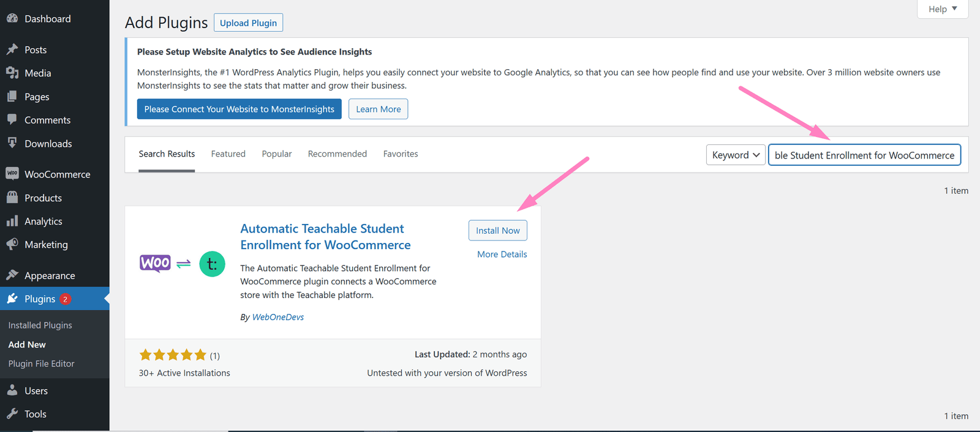Click the Media library icon
The height and width of the screenshot is (432, 980).
[12, 73]
